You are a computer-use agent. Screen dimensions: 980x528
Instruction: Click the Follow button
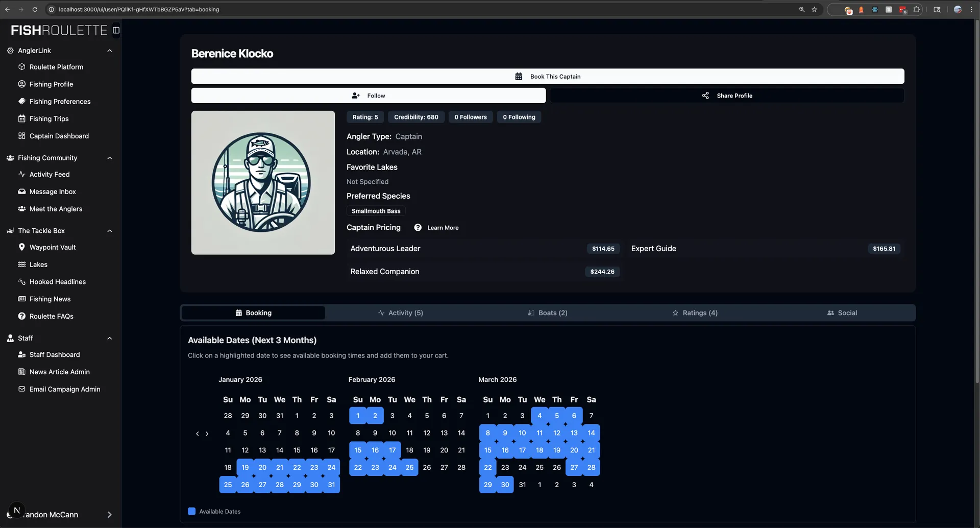(368, 95)
